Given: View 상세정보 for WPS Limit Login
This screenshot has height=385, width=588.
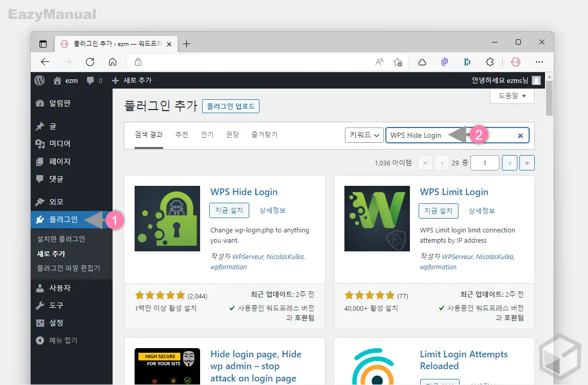Looking at the screenshot, I should point(482,211).
